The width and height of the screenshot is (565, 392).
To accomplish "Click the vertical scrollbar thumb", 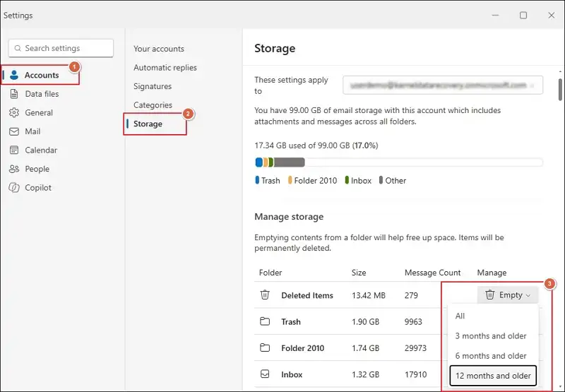I will click(560, 90).
